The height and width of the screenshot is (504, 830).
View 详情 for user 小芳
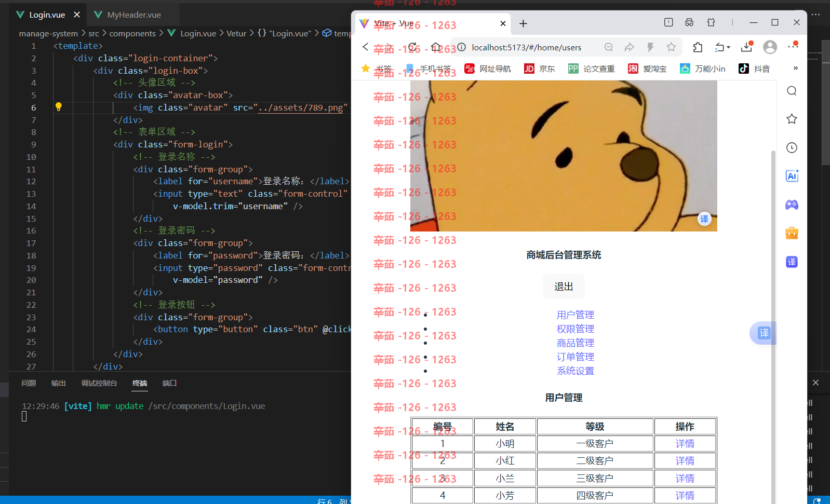click(685, 496)
